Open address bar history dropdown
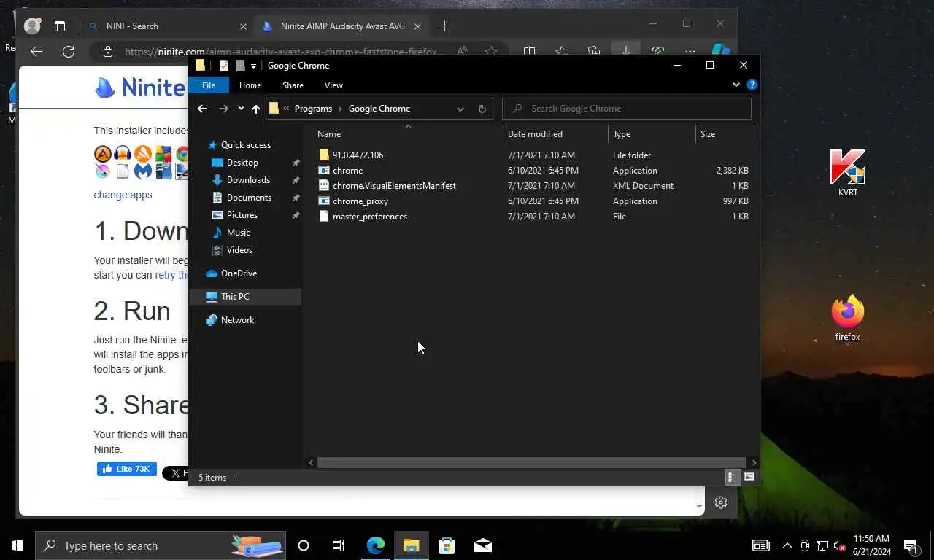This screenshot has width=934, height=560. point(460,109)
